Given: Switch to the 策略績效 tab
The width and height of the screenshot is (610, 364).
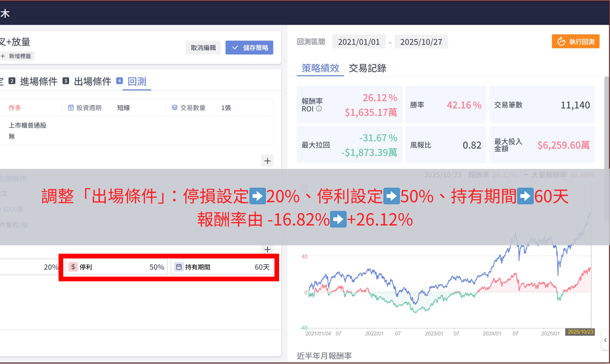Looking at the screenshot, I should [320, 69].
